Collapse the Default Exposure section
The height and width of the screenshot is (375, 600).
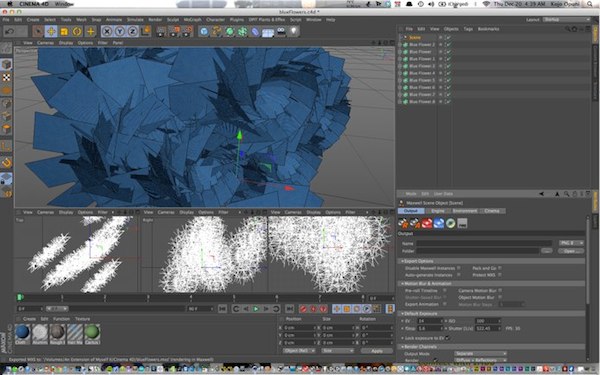pos(402,313)
